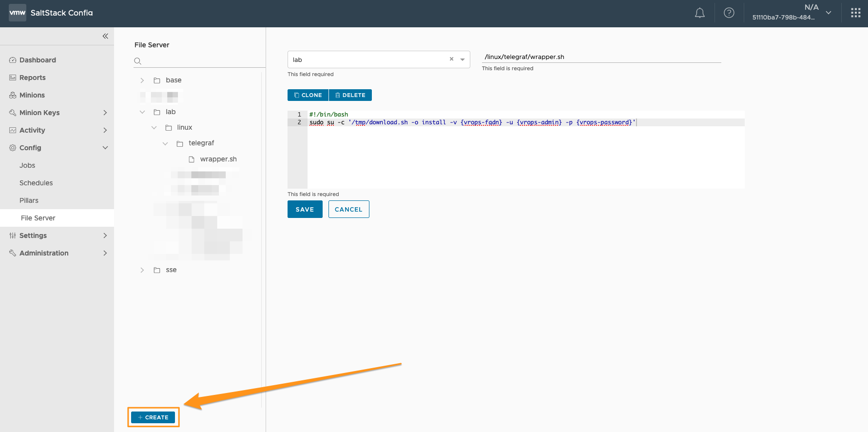868x432 pixels.
Task: Click the Clone button
Action: click(308, 95)
